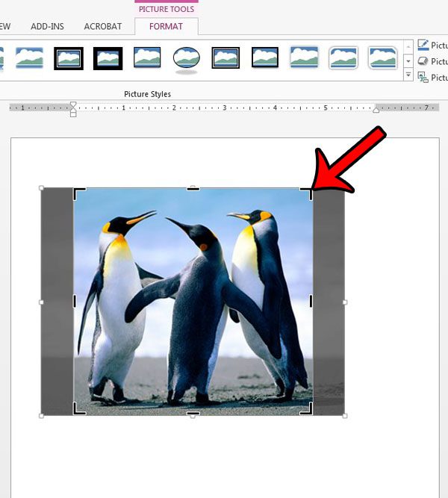Open the ACROBAT ribbon tab

click(102, 26)
